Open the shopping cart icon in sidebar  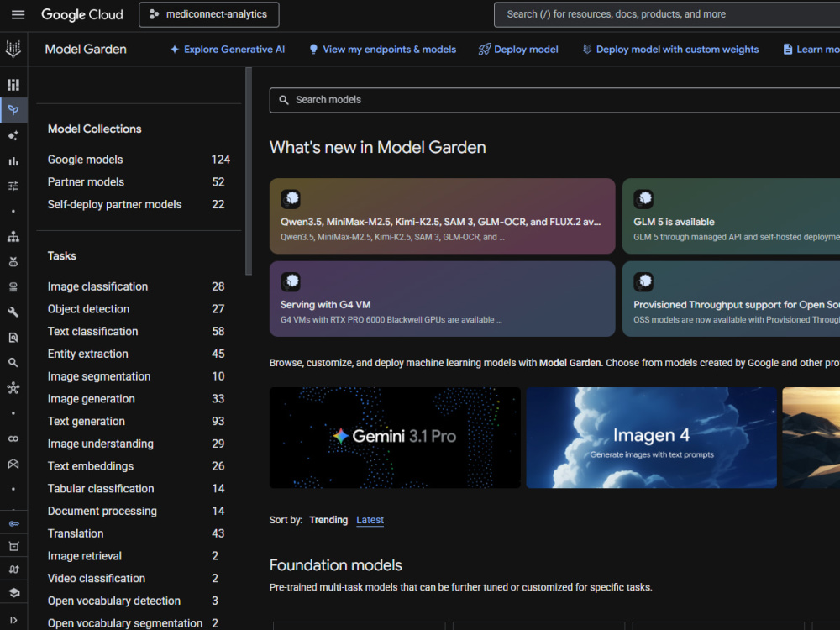click(x=13, y=547)
